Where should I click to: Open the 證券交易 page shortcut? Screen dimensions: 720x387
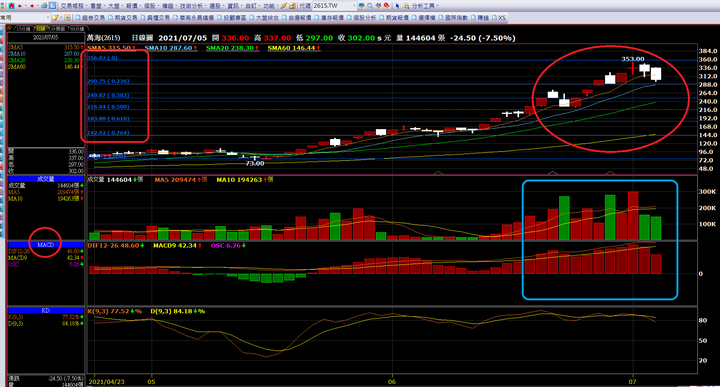(90, 17)
